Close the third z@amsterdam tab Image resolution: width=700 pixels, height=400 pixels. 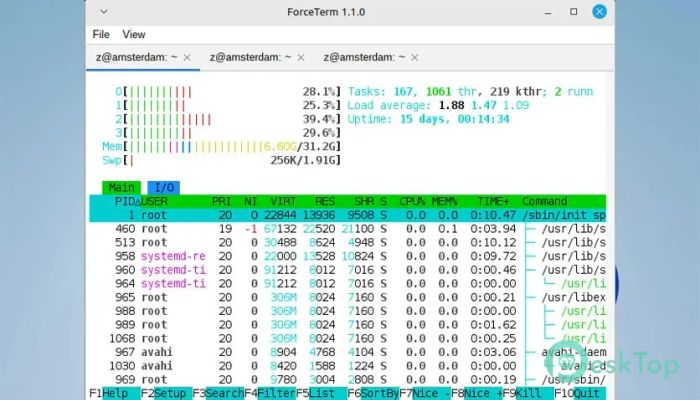tap(415, 58)
